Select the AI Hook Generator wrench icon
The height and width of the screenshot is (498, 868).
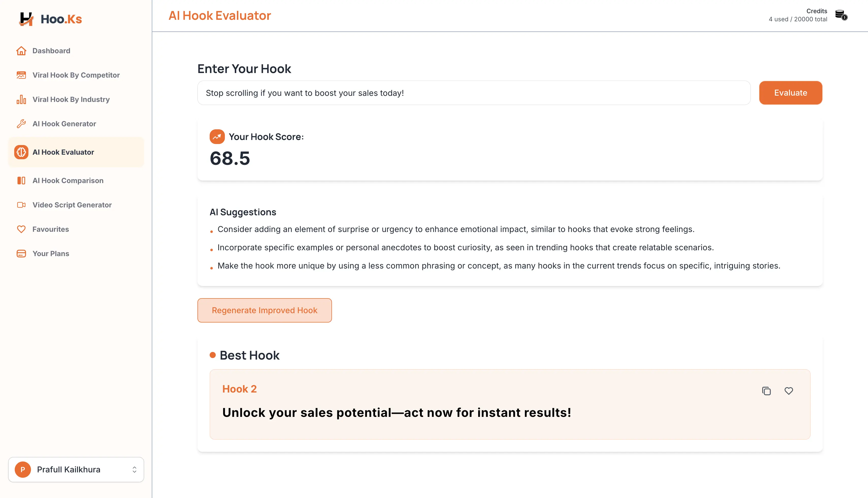[21, 123]
